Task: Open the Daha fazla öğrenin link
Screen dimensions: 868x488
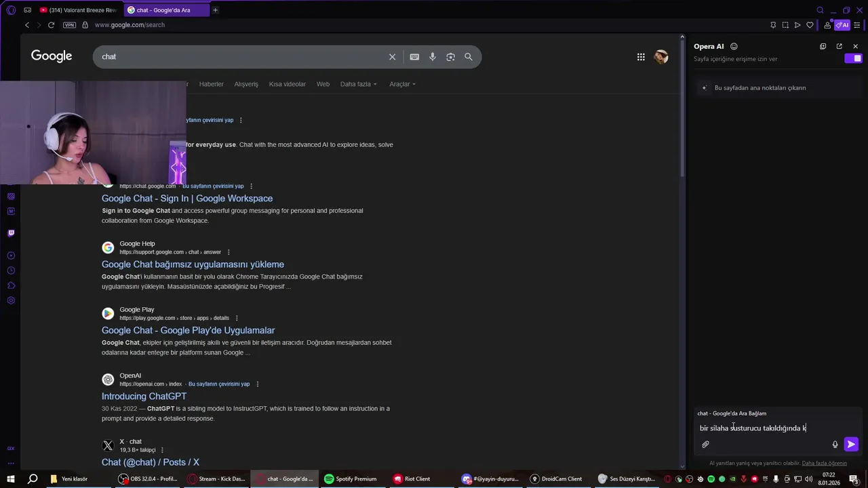Action: coord(824,463)
